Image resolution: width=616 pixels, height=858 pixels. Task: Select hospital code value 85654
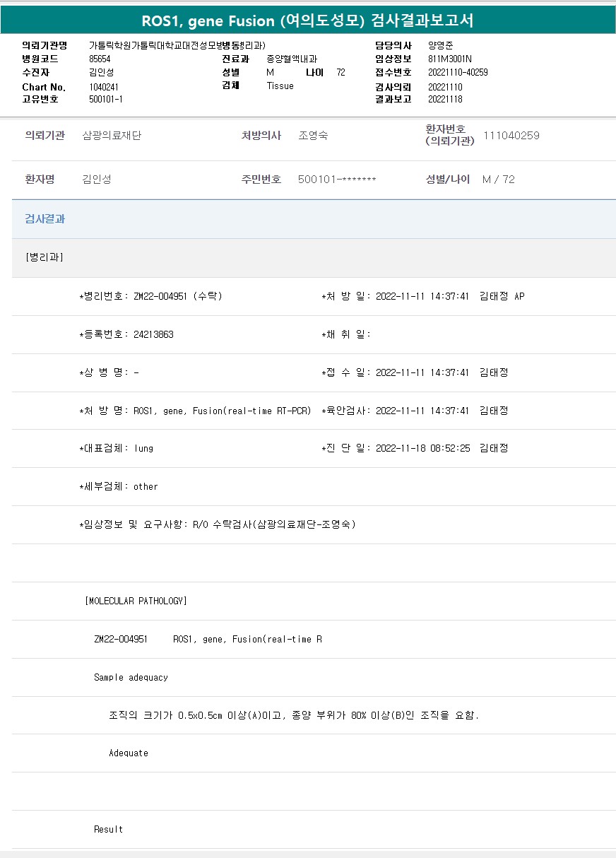click(x=100, y=59)
